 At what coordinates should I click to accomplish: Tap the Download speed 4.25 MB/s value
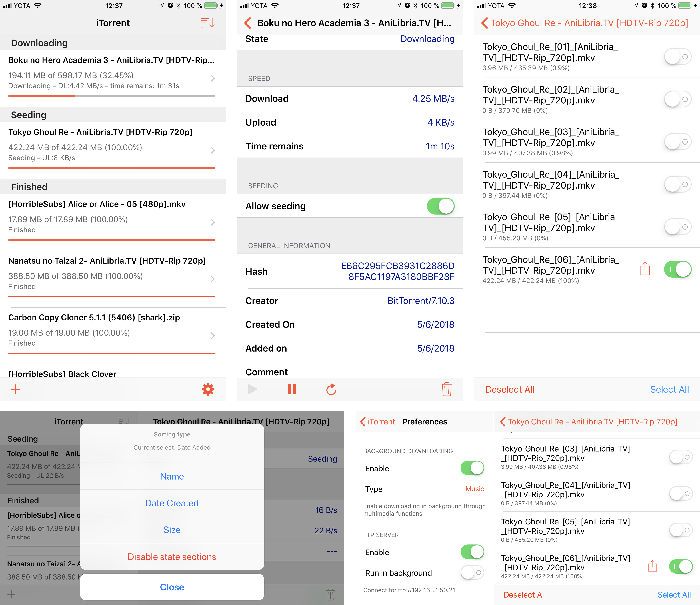tap(433, 99)
